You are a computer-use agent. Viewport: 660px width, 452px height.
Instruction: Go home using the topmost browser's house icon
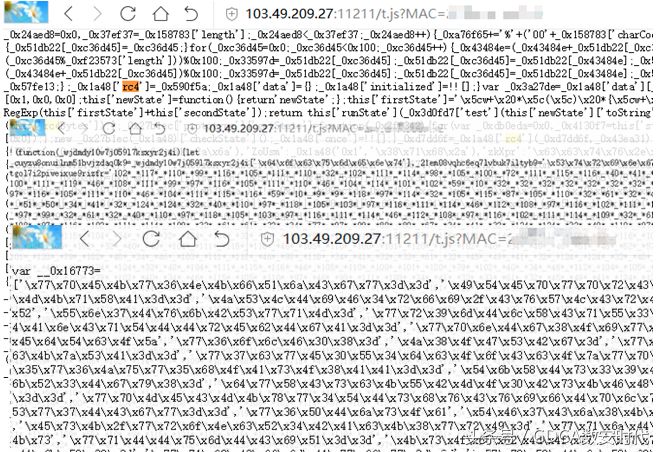click(160, 13)
